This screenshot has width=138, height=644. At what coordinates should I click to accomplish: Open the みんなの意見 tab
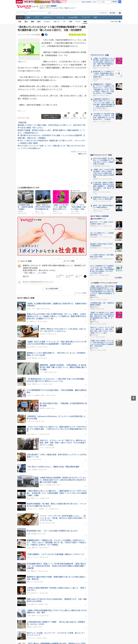point(73,17)
